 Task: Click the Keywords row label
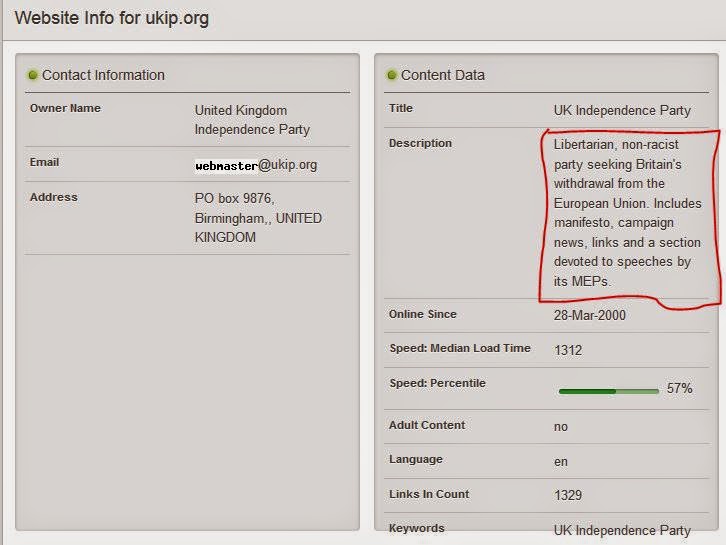[416, 528]
